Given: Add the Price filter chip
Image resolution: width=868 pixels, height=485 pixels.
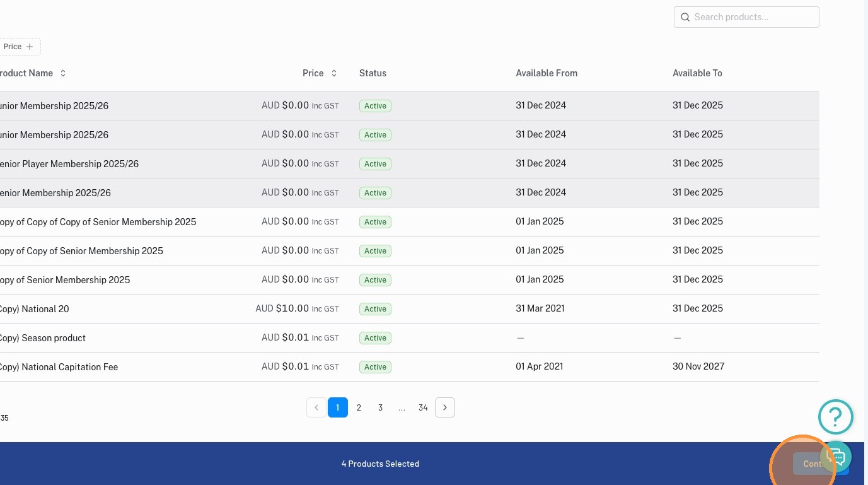Looking at the screenshot, I should pyautogui.click(x=19, y=47).
